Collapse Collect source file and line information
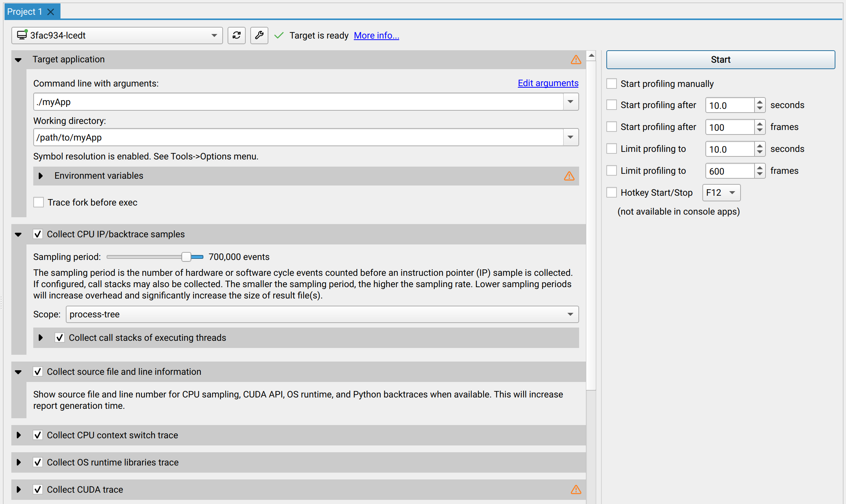 pos(18,372)
